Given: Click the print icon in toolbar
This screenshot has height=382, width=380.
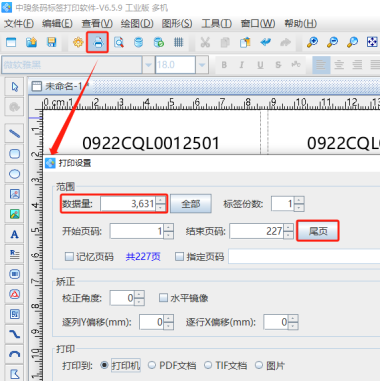Looking at the screenshot, I should pyautogui.click(x=98, y=42).
